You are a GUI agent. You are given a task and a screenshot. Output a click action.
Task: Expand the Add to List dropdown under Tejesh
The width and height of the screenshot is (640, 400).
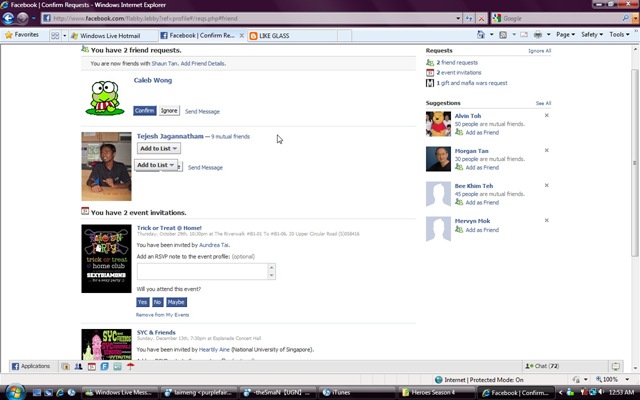[x=159, y=149]
